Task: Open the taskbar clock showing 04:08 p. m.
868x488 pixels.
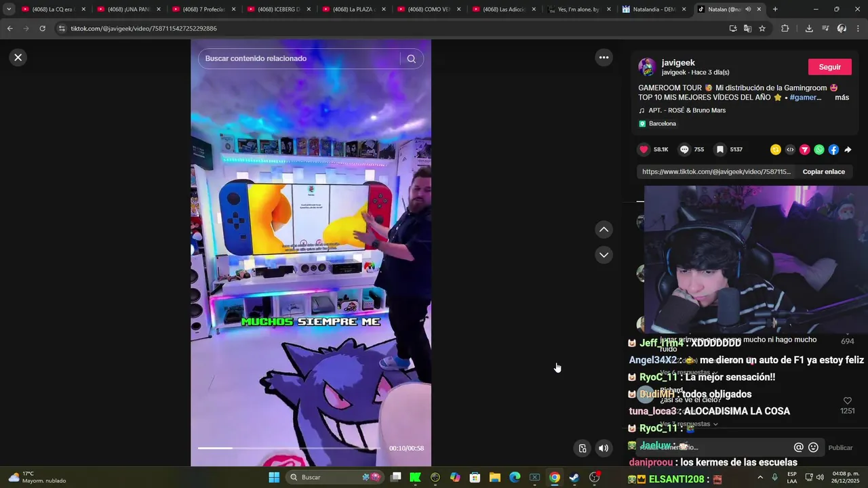Action: (846, 477)
